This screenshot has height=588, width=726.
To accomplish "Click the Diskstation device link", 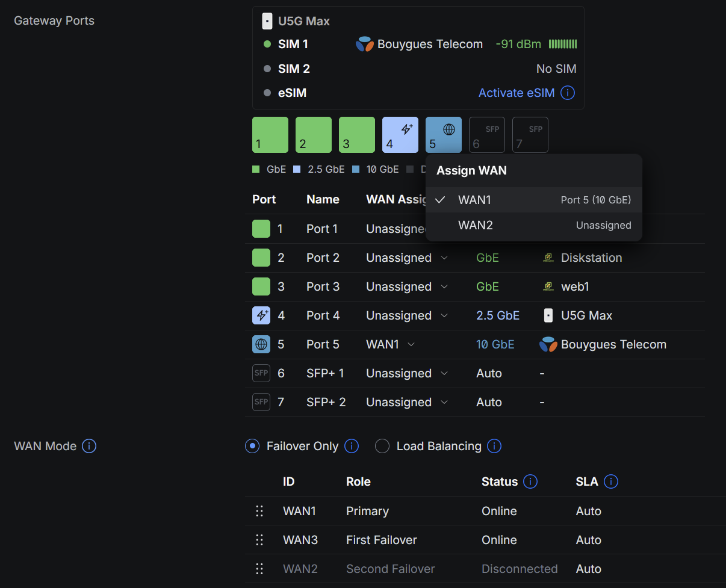I will pos(591,258).
